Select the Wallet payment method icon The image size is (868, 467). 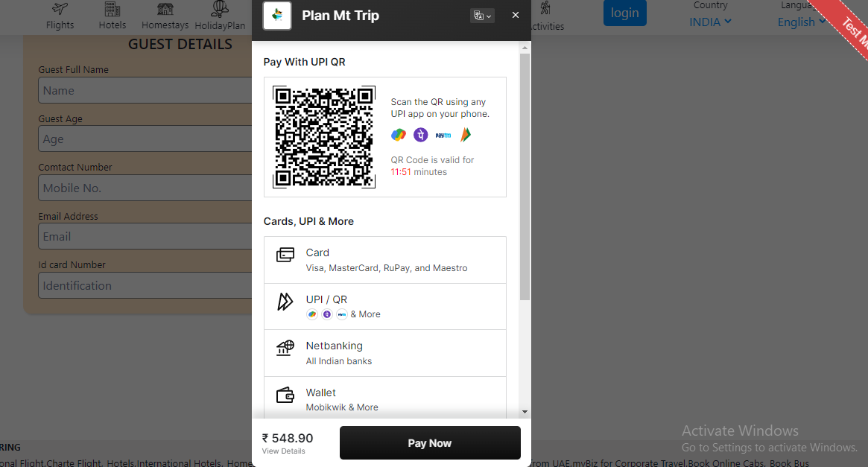coord(285,395)
